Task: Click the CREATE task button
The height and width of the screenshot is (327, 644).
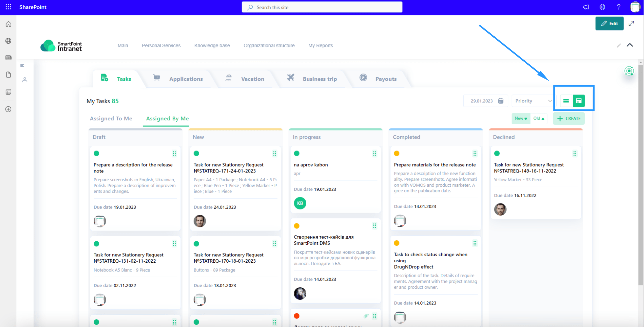Action: 569,118
